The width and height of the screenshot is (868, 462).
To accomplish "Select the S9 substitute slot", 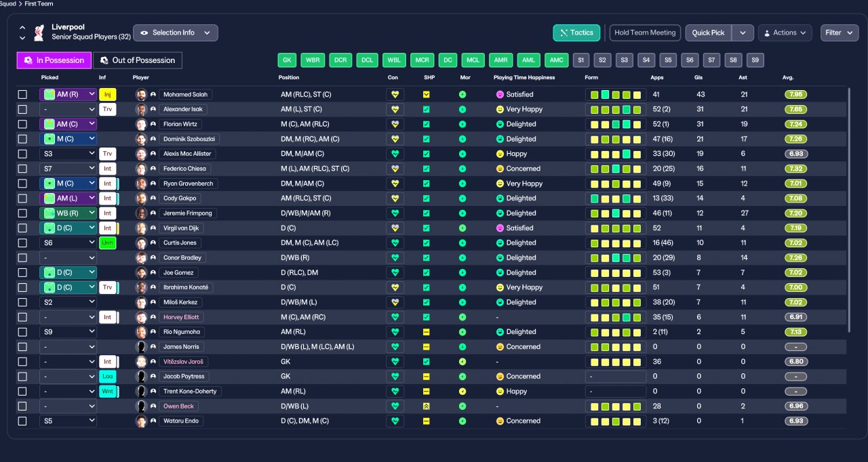I will (x=755, y=60).
